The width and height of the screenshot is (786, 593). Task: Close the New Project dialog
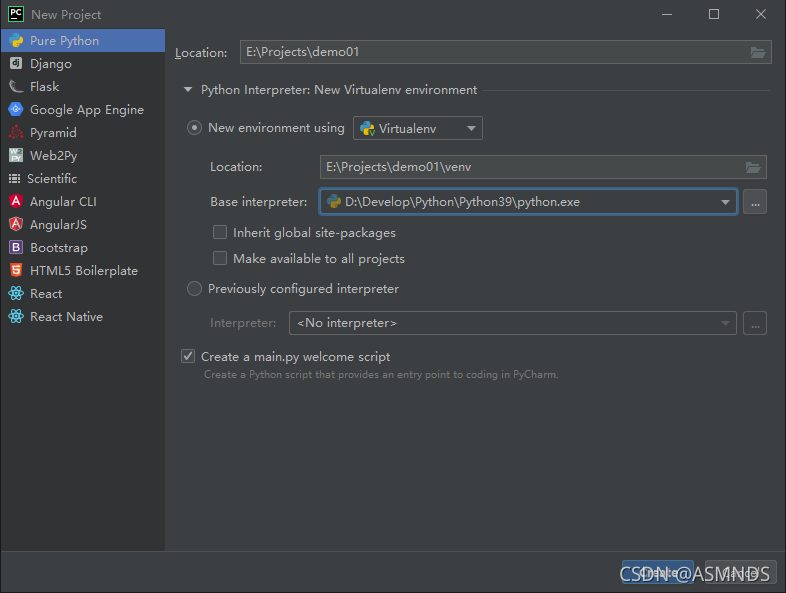click(760, 14)
